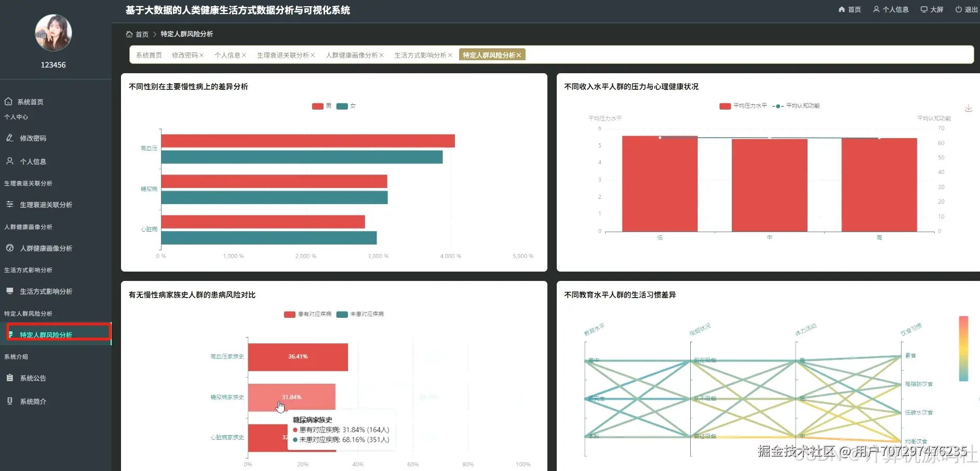Open 个人信息 in the top header
This screenshot has height=471, width=980.
click(x=891, y=9)
